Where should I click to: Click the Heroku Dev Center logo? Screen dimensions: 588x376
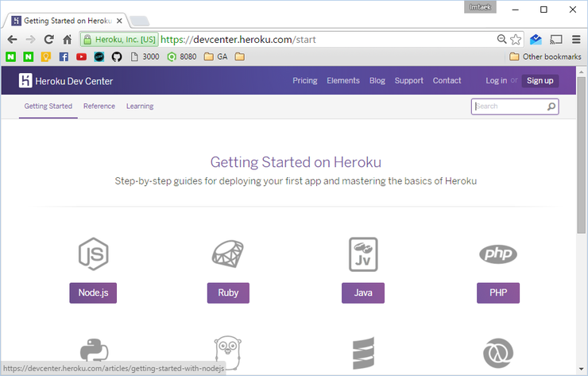66,80
